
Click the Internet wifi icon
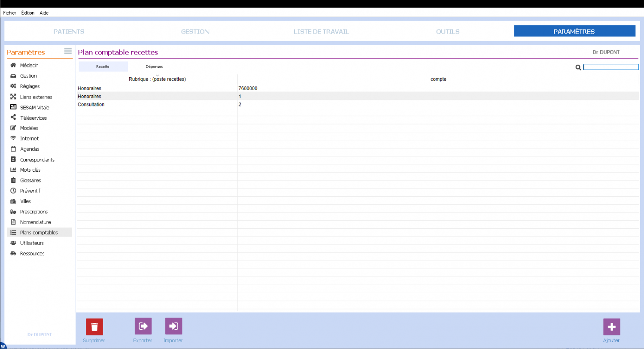(13, 138)
